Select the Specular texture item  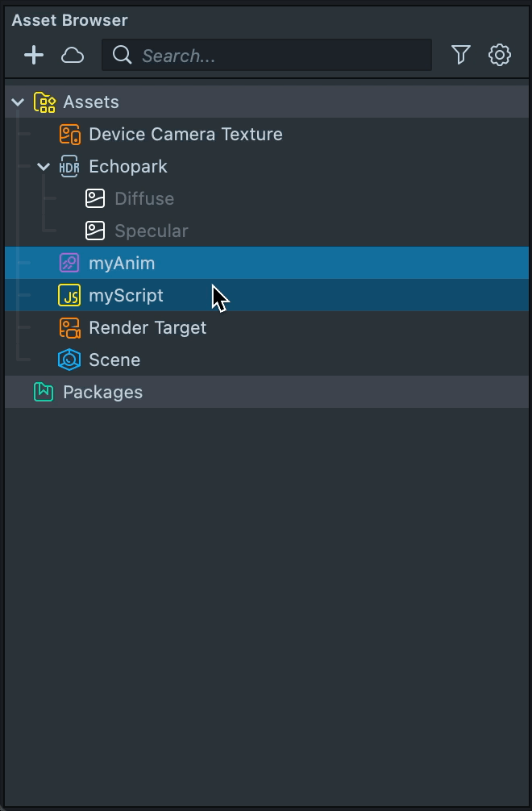click(151, 231)
